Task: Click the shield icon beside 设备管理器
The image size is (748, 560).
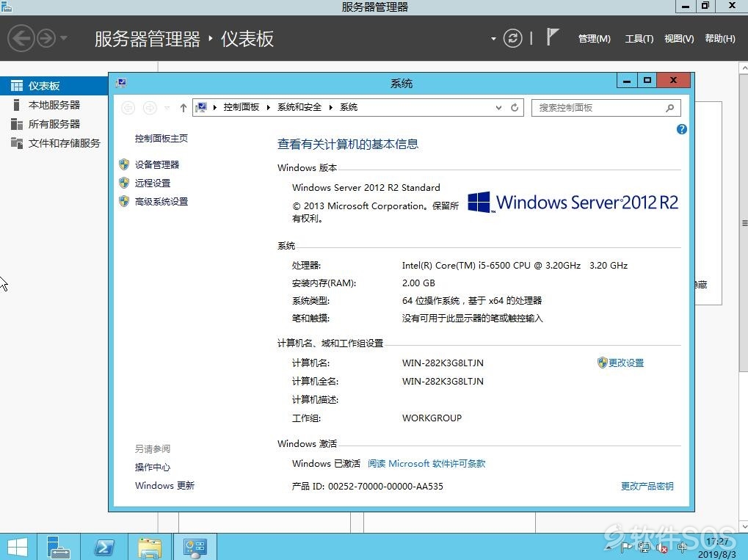Action: point(124,164)
